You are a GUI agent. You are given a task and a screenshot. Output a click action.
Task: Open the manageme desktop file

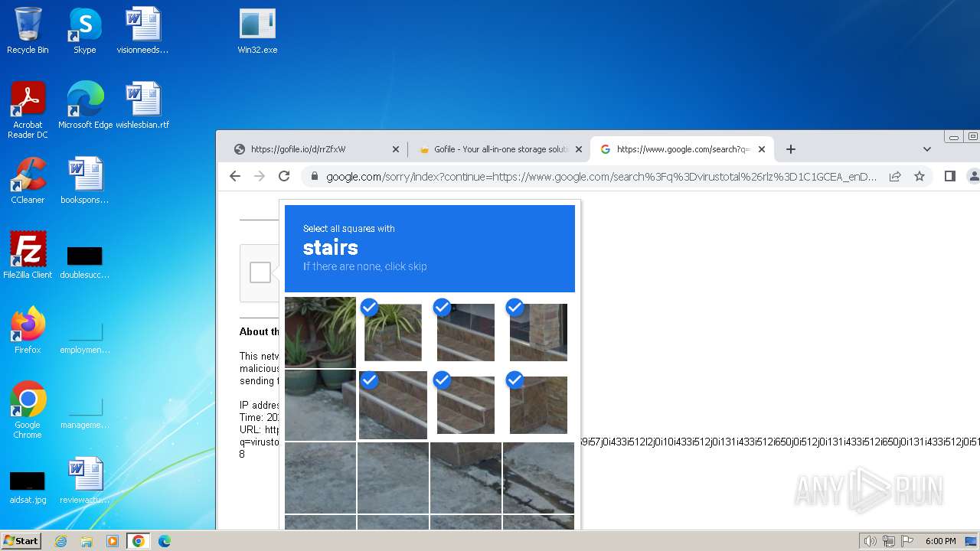[85, 412]
